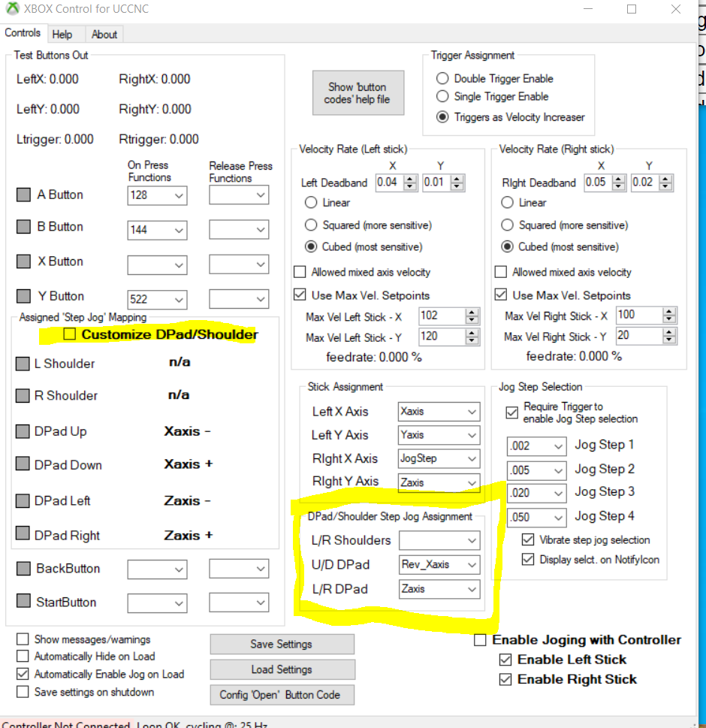Image resolution: width=706 pixels, height=728 pixels.
Task: Click Max Vel Right Stick - Y spinner
Action: click(x=669, y=336)
